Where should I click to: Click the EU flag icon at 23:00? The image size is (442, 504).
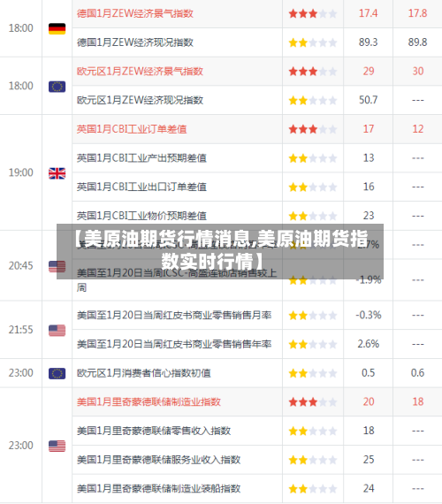[x=57, y=373]
